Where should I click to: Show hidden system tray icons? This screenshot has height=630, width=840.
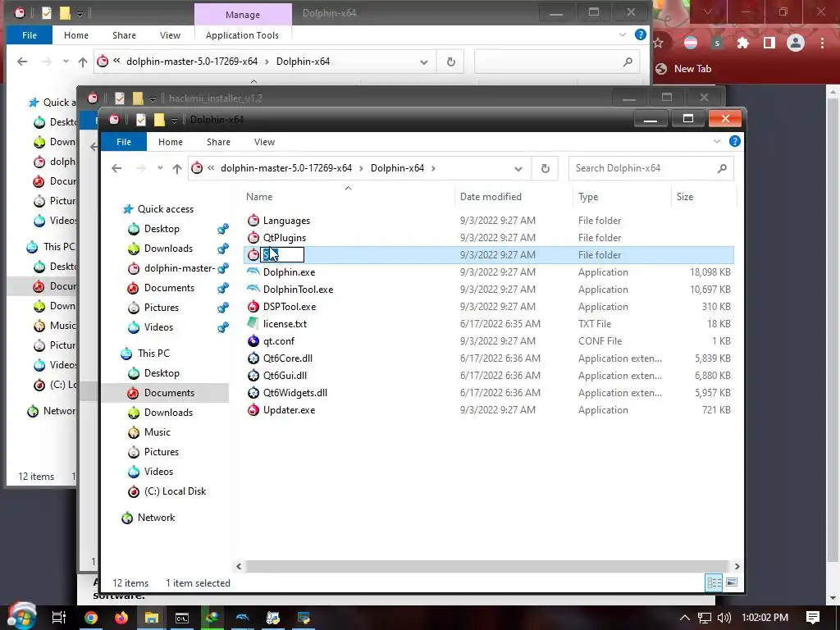pos(684,618)
